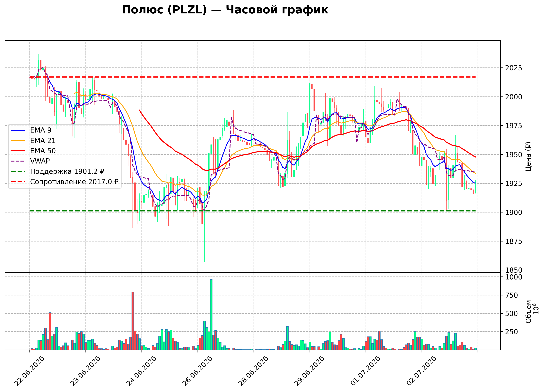This screenshot has height=392, width=545.
Task: Click the VWAP legend entry
Action: (x=30, y=161)
